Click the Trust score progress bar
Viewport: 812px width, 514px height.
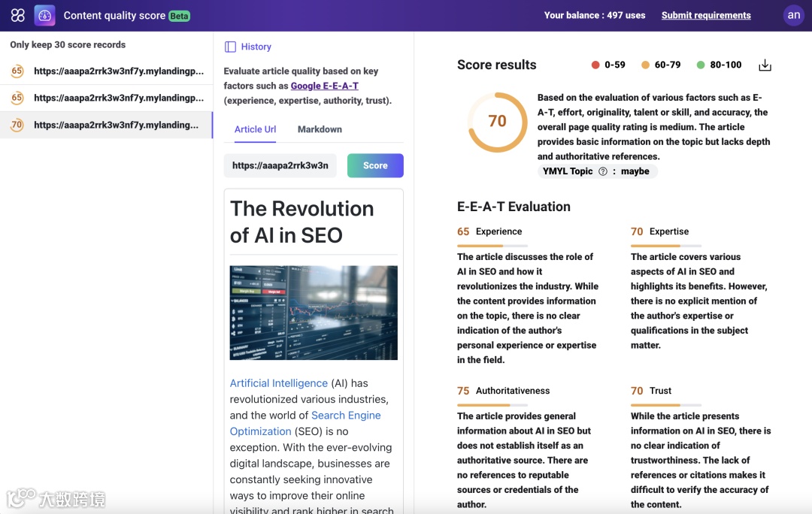tap(666, 405)
